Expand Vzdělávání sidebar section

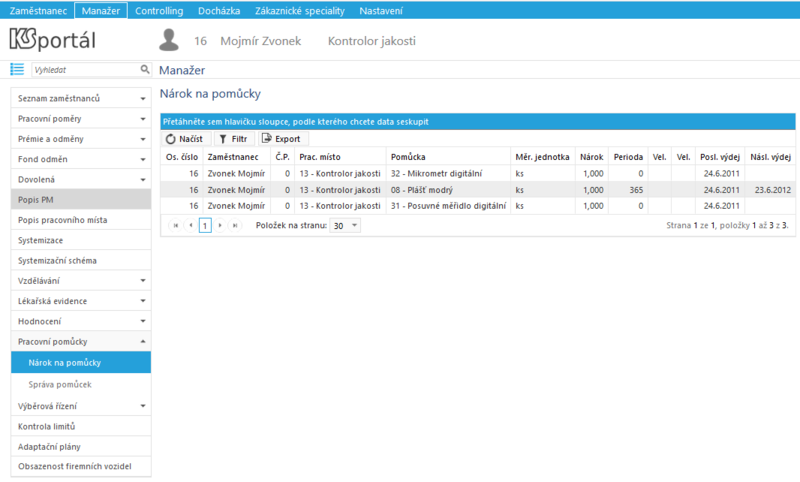[81, 281]
